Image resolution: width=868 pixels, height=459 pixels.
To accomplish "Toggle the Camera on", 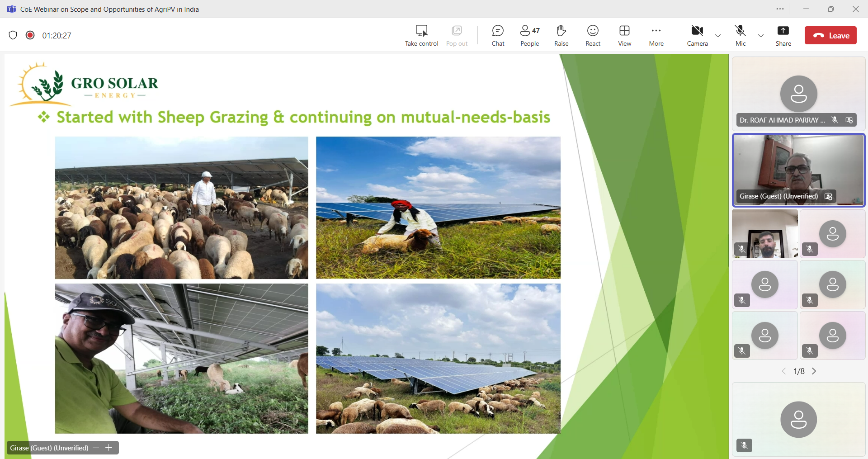I will tap(697, 35).
